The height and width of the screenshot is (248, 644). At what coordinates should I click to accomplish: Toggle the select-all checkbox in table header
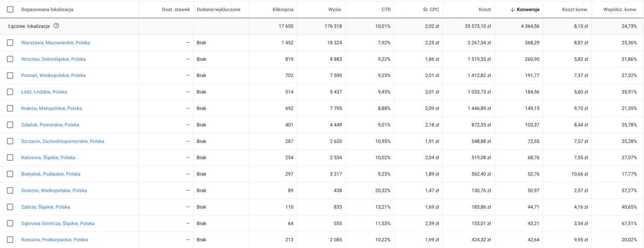10,10
